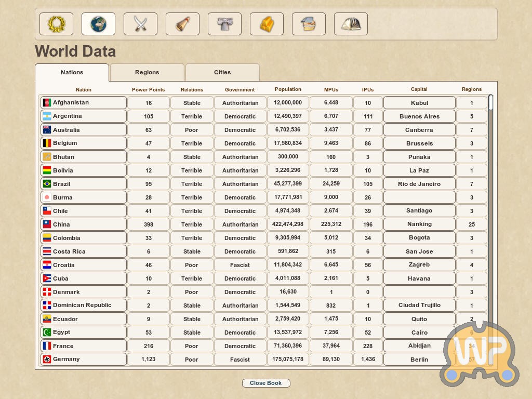Click the Government column header
This screenshot has width=532, height=399.
tap(240, 90)
